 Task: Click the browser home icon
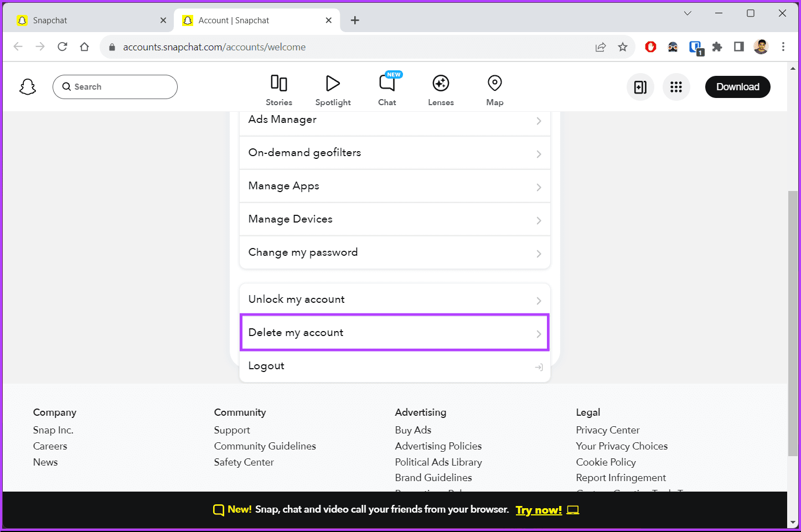[x=84, y=47]
